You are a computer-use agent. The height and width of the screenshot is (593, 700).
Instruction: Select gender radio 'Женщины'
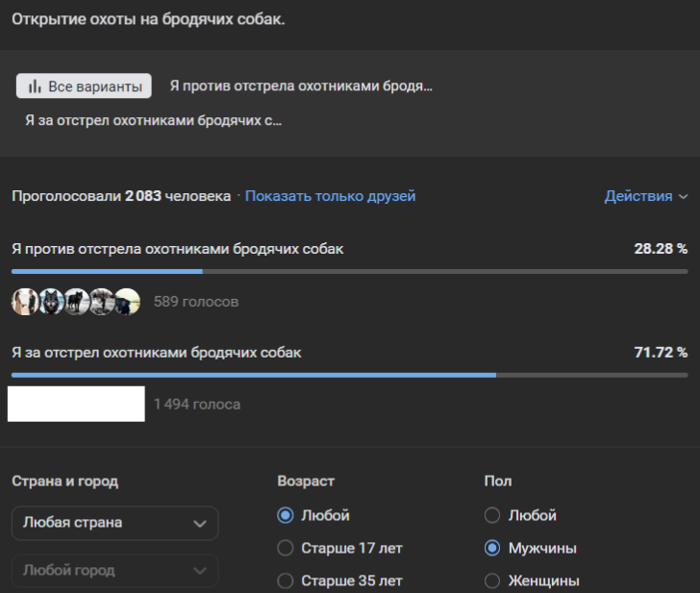[x=492, y=581]
